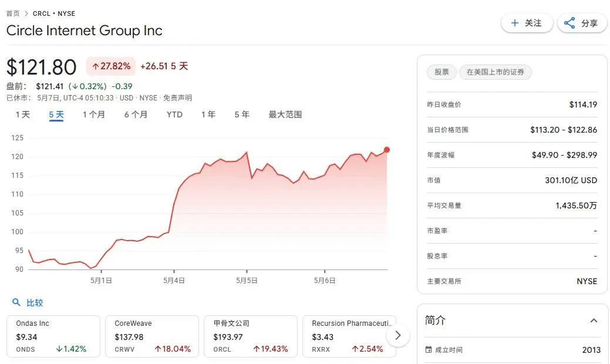Open the 甲骨文公司 comparison card
This screenshot has height=364, width=610.
[x=251, y=336]
